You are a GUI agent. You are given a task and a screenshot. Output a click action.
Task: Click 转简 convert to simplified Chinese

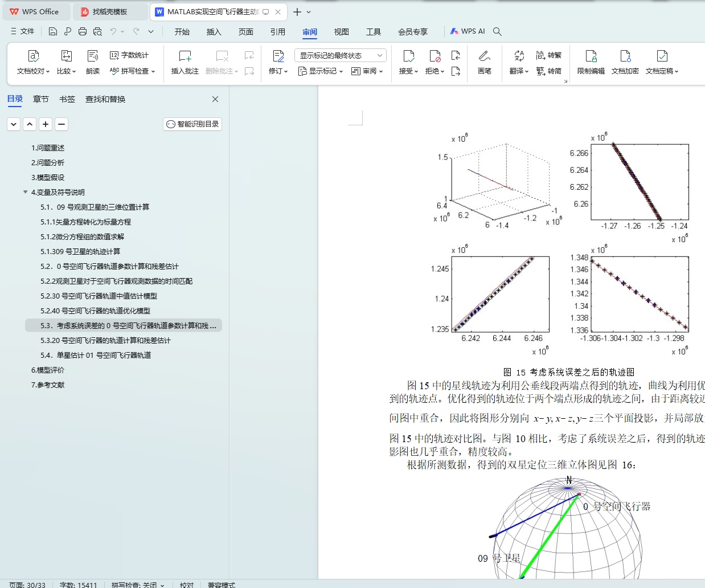point(549,71)
